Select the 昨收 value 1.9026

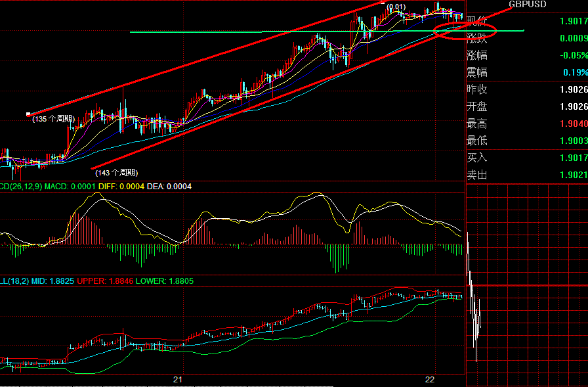(x=574, y=89)
